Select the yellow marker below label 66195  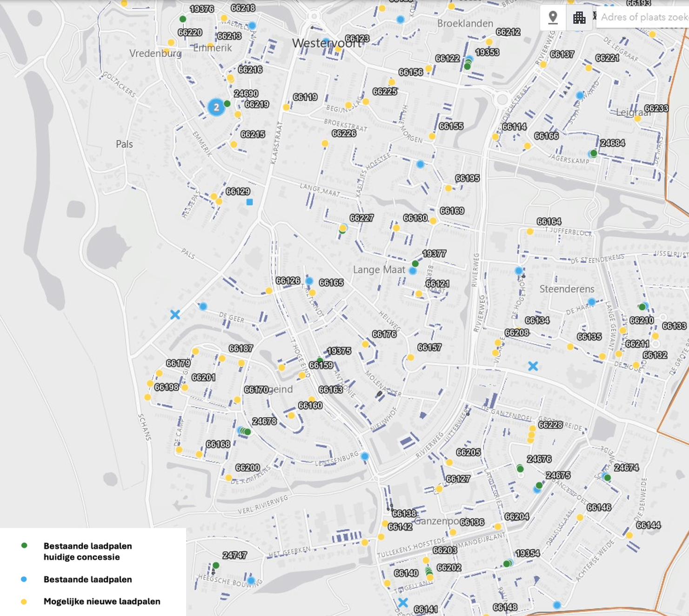coord(448,188)
